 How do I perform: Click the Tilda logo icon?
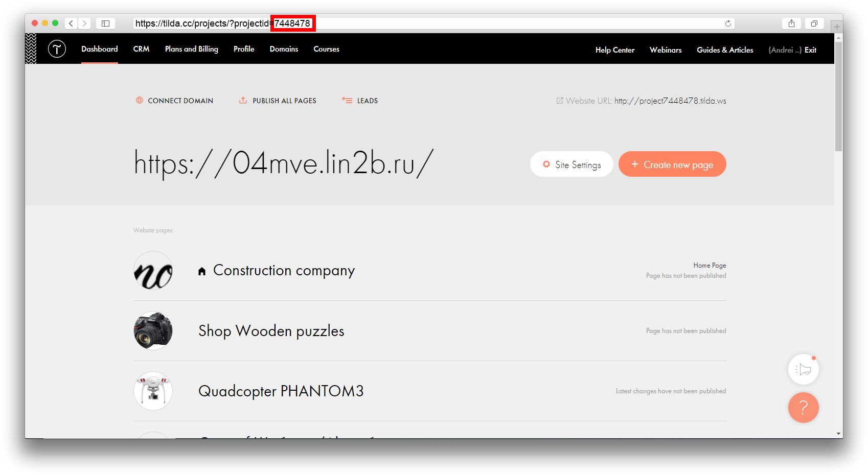(x=57, y=49)
